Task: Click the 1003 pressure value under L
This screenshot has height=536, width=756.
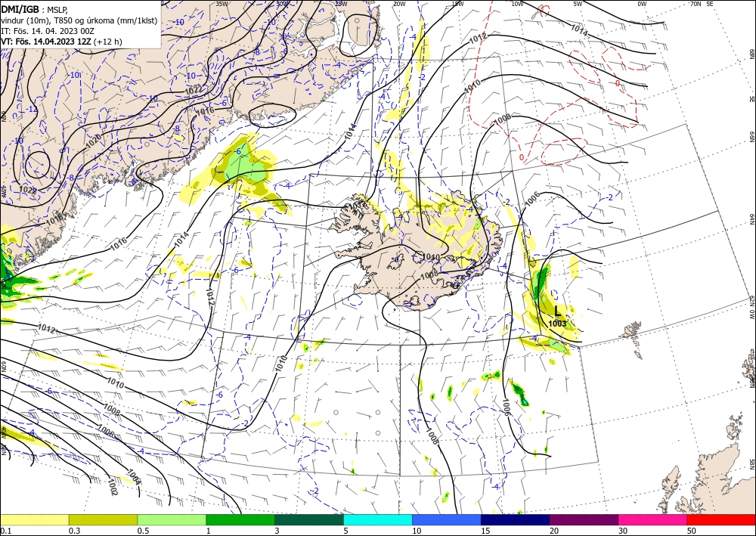Action: [x=557, y=324]
